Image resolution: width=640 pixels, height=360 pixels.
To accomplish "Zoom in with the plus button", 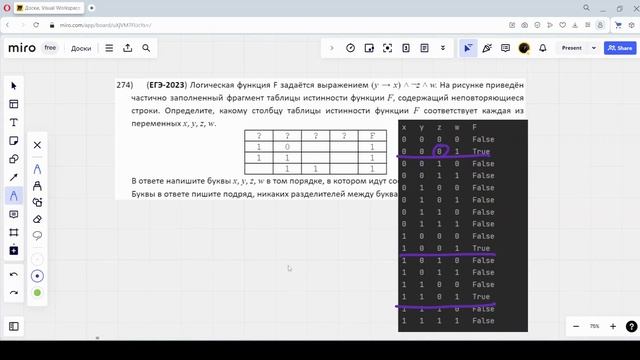I will (x=613, y=327).
